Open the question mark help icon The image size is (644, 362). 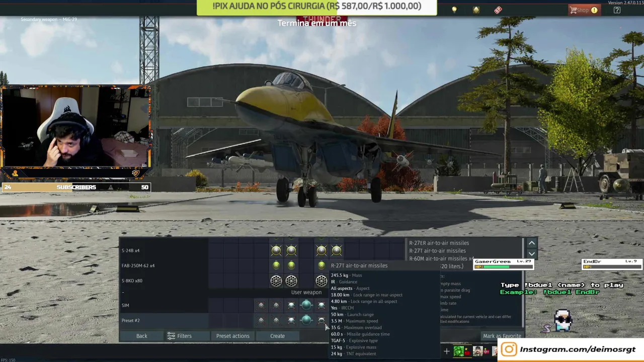pos(617,10)
